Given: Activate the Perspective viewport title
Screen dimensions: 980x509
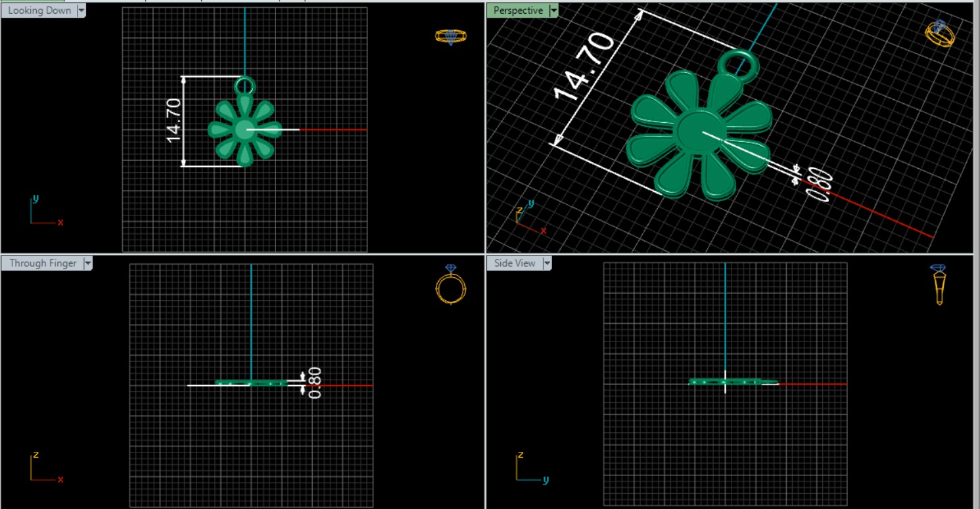Looking at the screenshot, I should (x=518, y=11).
